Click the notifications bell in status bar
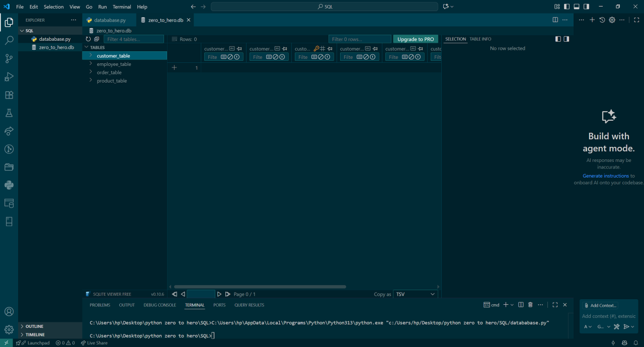The width and height of the screenshot is (644, 347). [636, 343]
